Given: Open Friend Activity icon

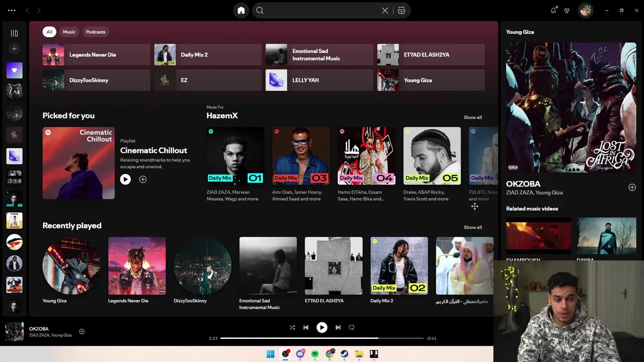Looking at the screenshot, I should (x=567, y=10).
